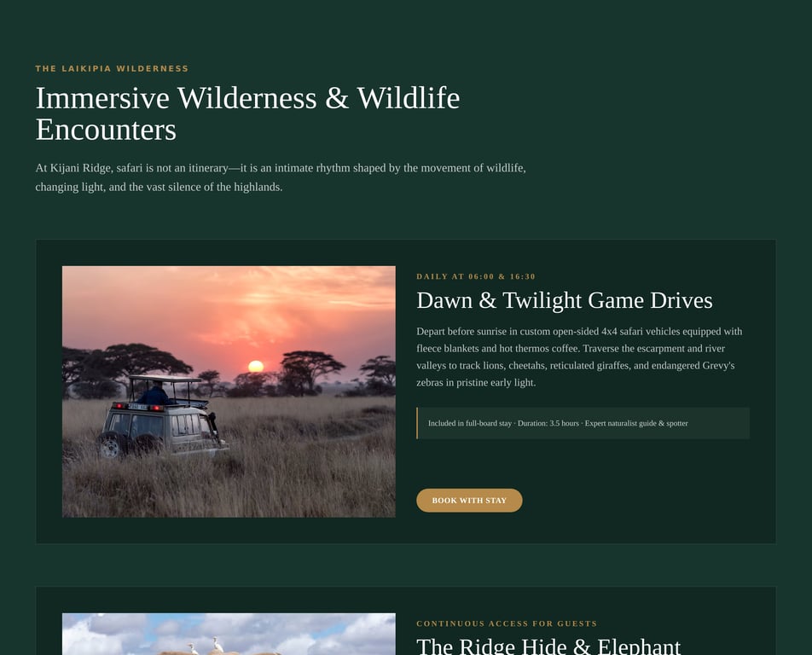
Task: Click the 'Included in full-board stay' info note
Action: 583,423
